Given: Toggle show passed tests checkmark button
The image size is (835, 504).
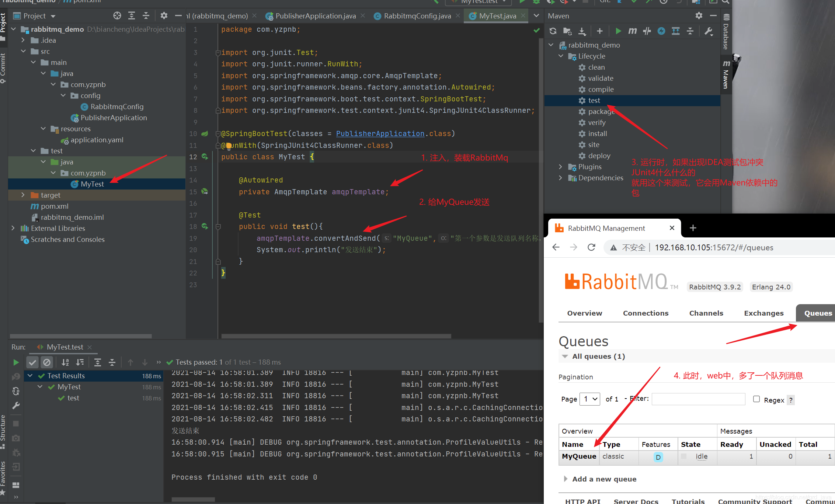Looking at the screenshot, I should point(32,362).
